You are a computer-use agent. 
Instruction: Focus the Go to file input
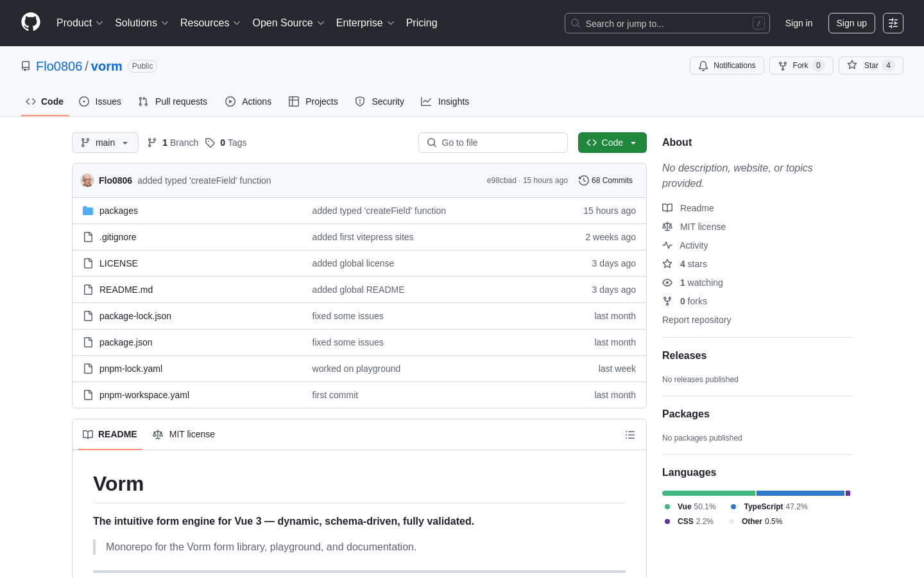[493, 143]
